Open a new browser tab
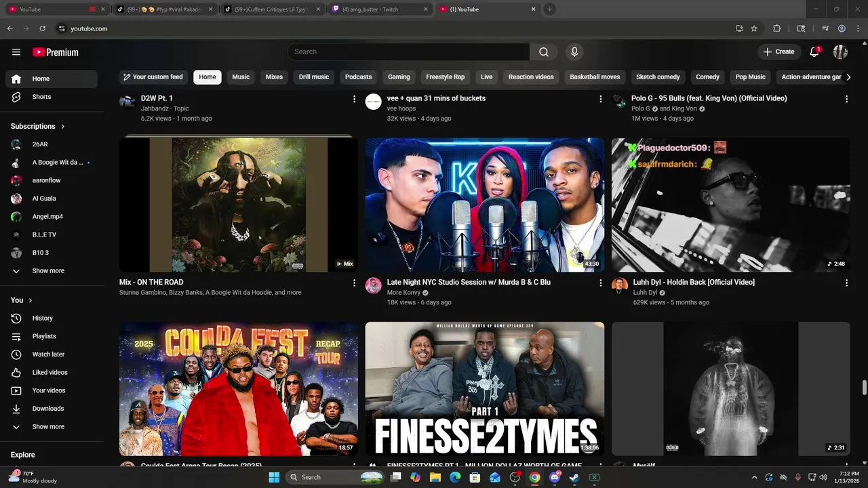This screenshot has height=488, width=868. [x=550, y=9]
